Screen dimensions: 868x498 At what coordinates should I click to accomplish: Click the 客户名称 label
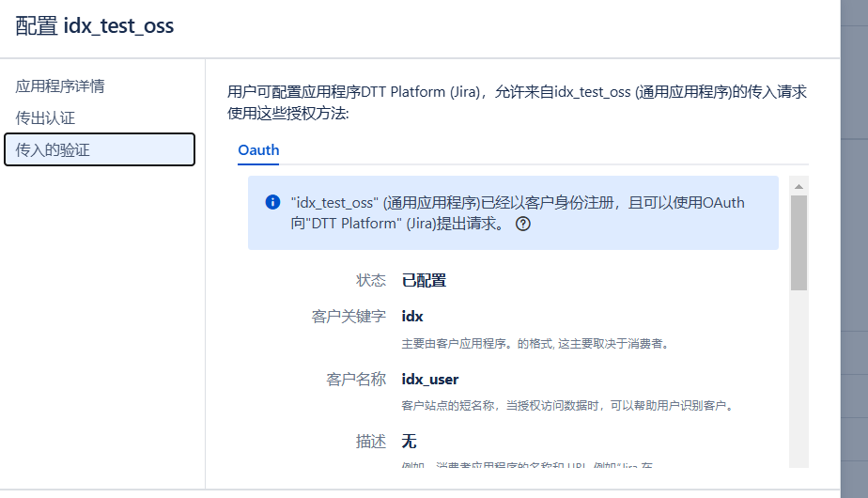pos(356,380)
